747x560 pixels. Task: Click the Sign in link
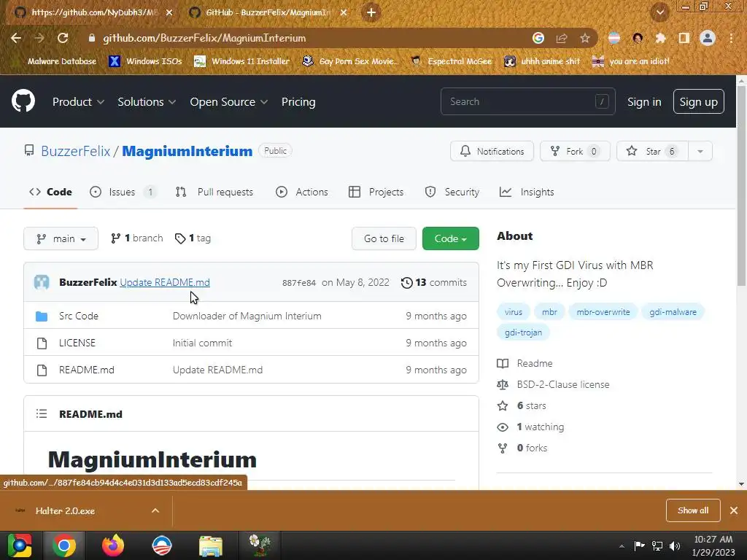644,102
